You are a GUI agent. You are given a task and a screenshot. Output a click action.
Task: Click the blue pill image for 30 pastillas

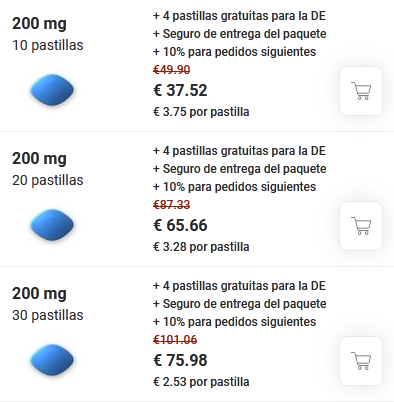tap(52, 360)
